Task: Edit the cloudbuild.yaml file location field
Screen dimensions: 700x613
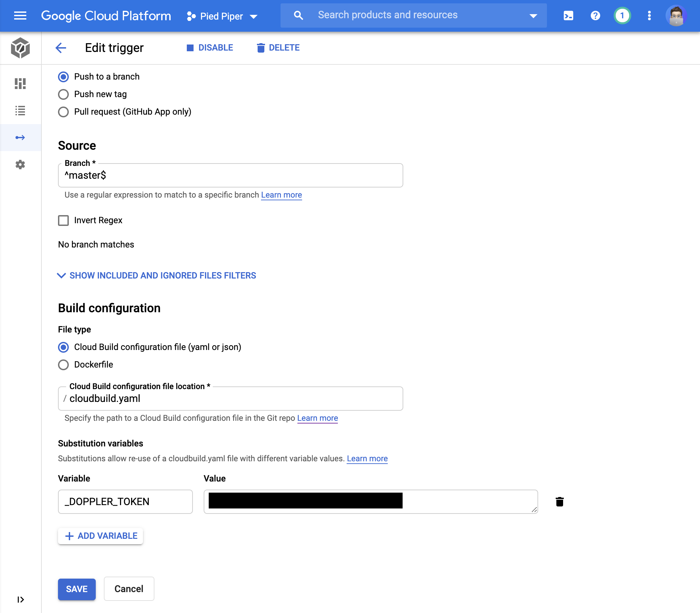Action: coord(230,399)
